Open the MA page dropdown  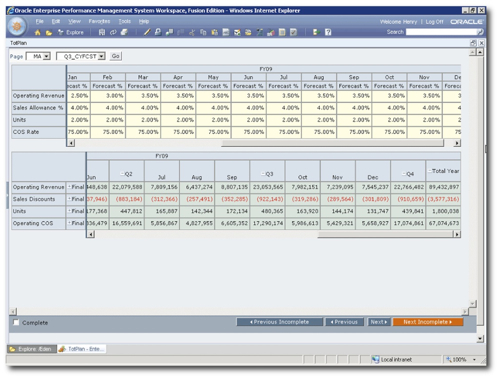47,56
